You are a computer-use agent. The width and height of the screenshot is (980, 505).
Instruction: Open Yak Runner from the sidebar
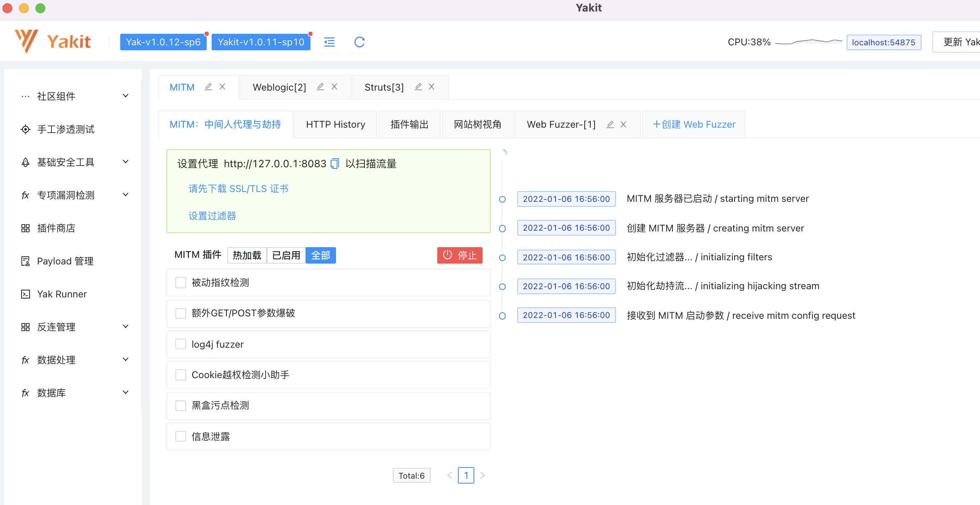point(62,294)
